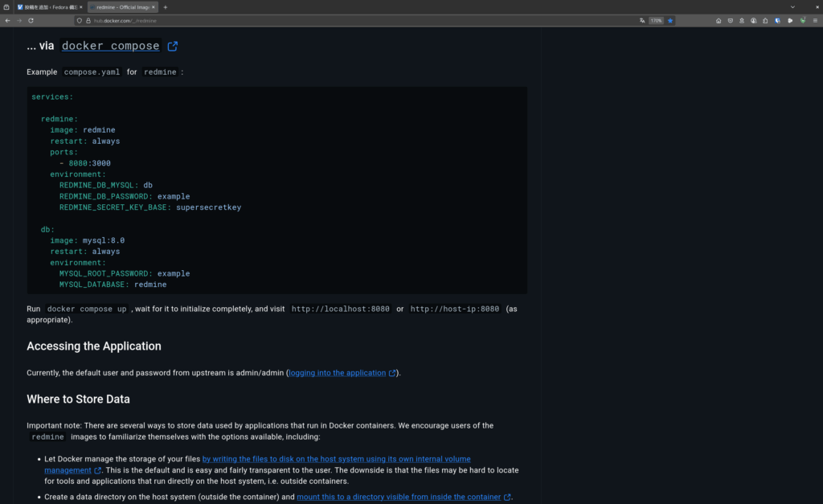Open the downloads-style circular toolbar icon
This screenshot has height=504, width=823.
point(753,20)
